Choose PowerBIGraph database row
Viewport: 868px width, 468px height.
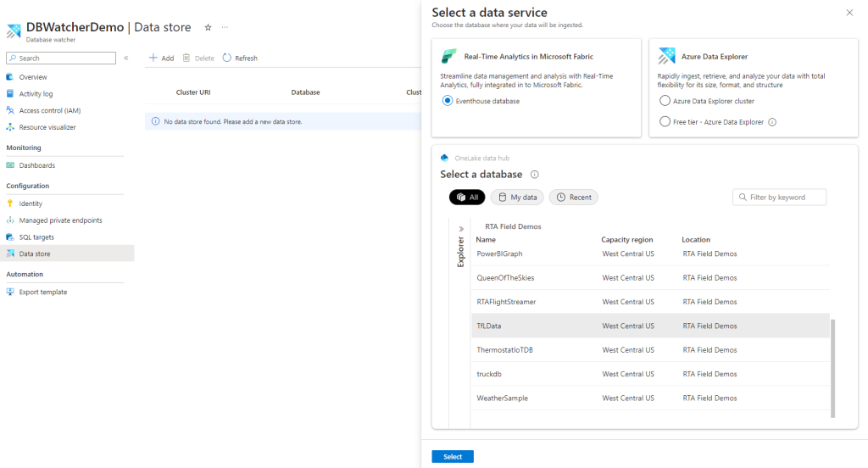(650, 253)
